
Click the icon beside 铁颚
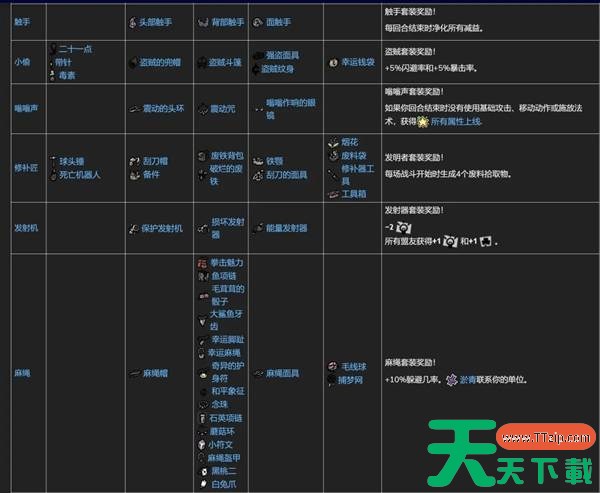coord(258,161)
